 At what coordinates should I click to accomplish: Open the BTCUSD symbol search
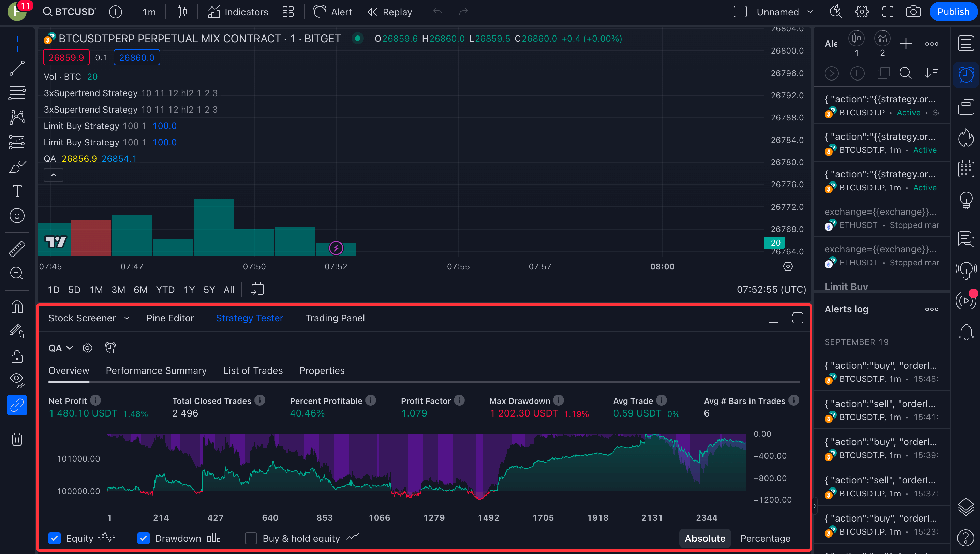click(x=69, y=12)
